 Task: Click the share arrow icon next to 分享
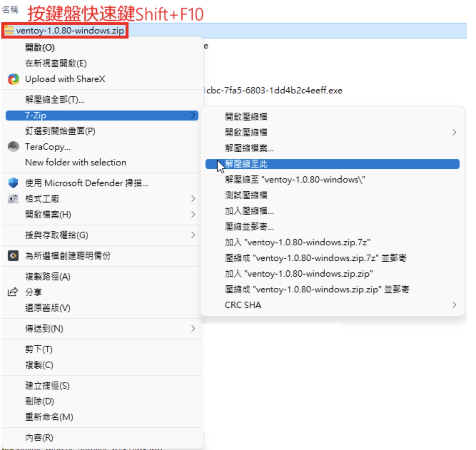13,292
